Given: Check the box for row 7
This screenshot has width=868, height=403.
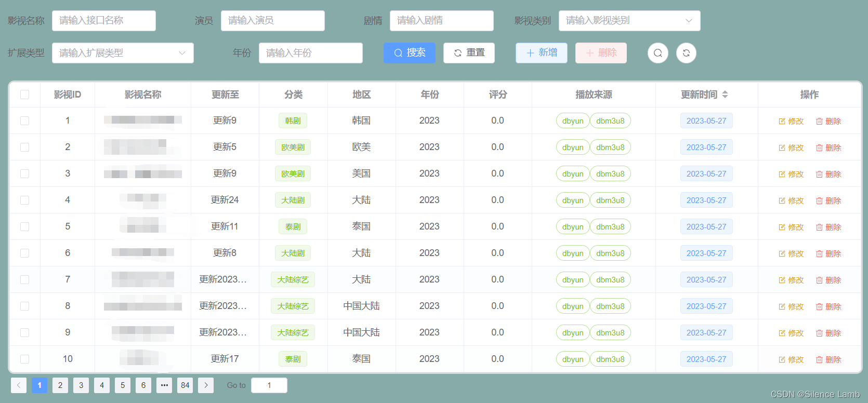Looking at the screenshot, I should 24,279.
